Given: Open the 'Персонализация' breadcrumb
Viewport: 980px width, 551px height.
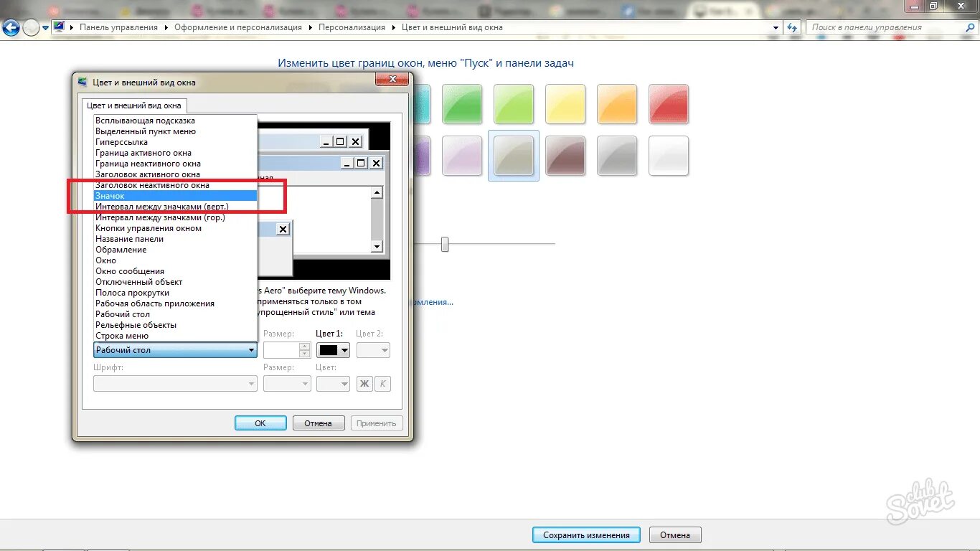Looking at the screenshot, I should (x=352, y=27).
